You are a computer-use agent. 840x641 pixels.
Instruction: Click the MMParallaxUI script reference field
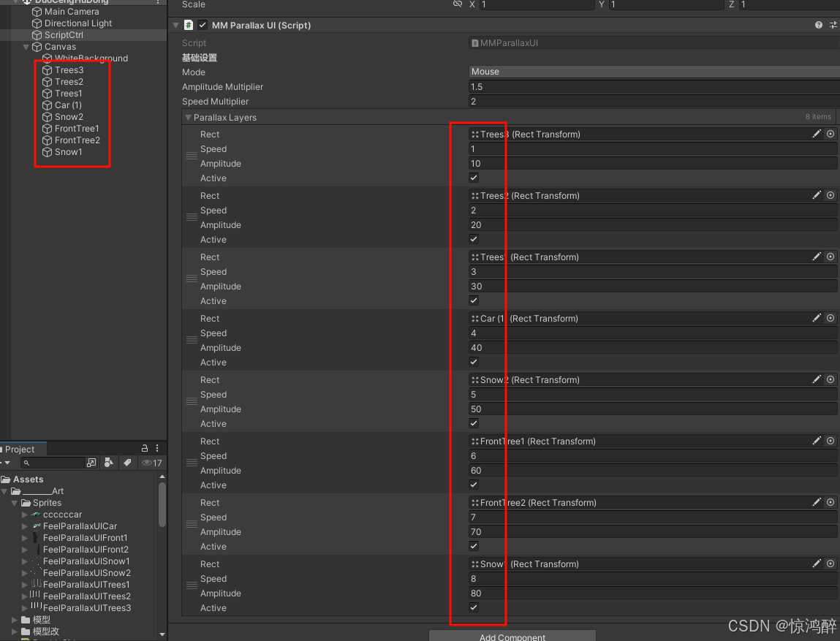(x=654, y=43)
